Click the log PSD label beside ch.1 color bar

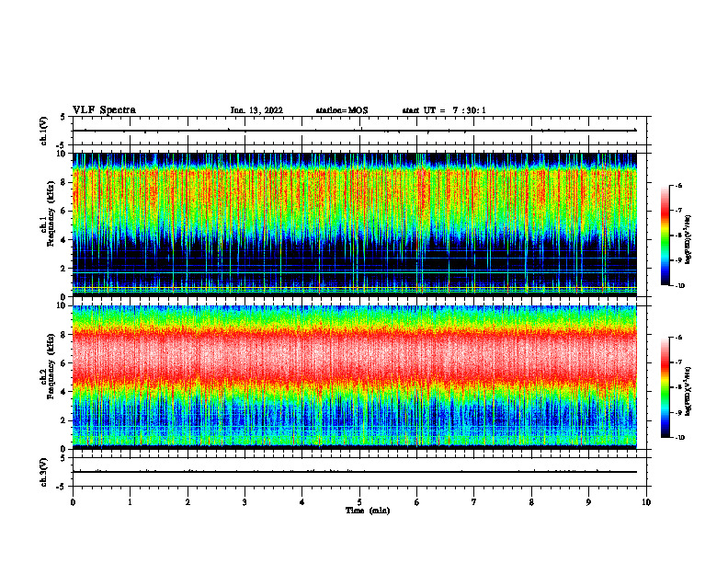tap(688, 240)
